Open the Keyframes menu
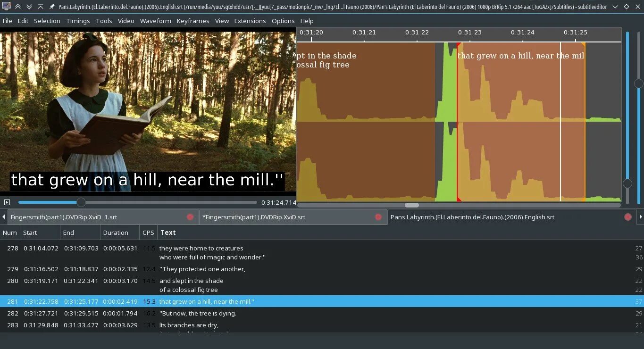The image size is (644, 349). [x=193, y=21]
